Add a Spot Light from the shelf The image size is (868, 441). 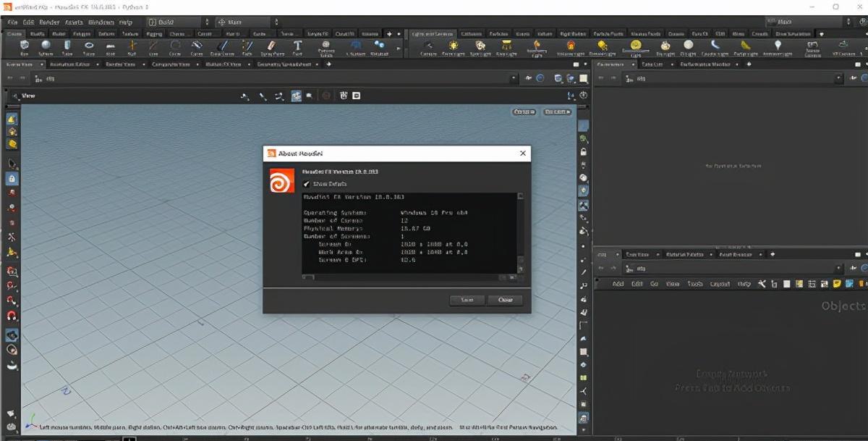(x=480, y=48)
